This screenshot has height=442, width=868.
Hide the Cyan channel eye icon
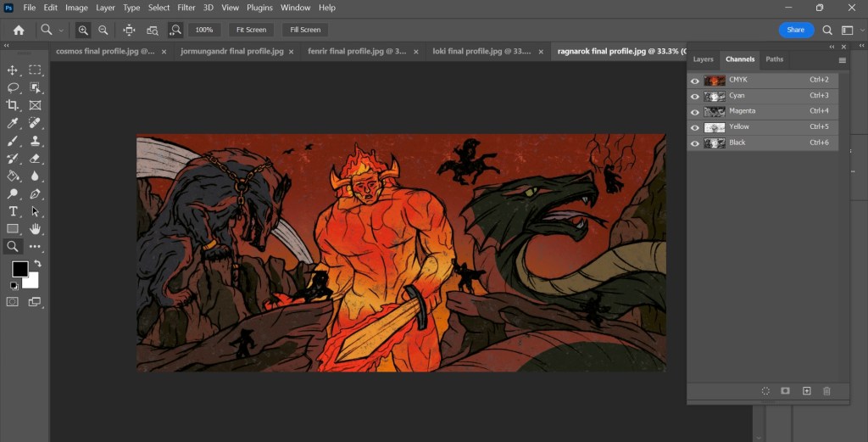click(x=695, y=96)
